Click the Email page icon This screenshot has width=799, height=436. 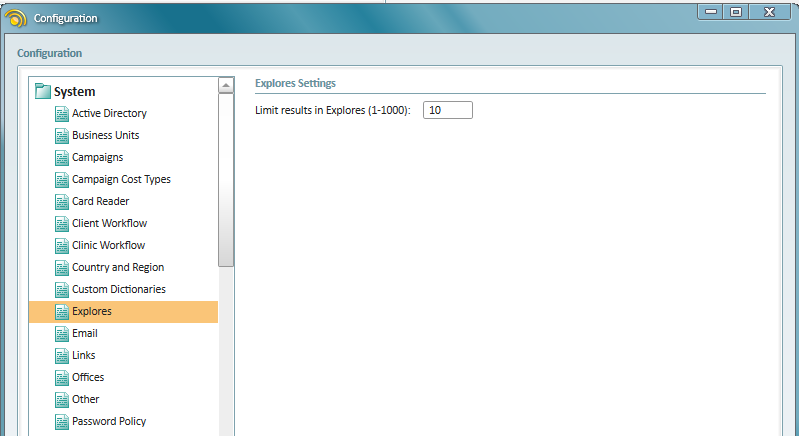62,333
